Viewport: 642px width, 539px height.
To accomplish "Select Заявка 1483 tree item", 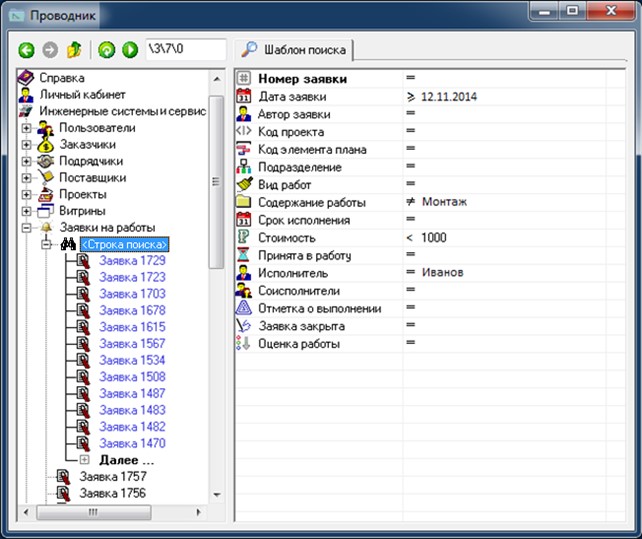I will (x=132, y=410).
